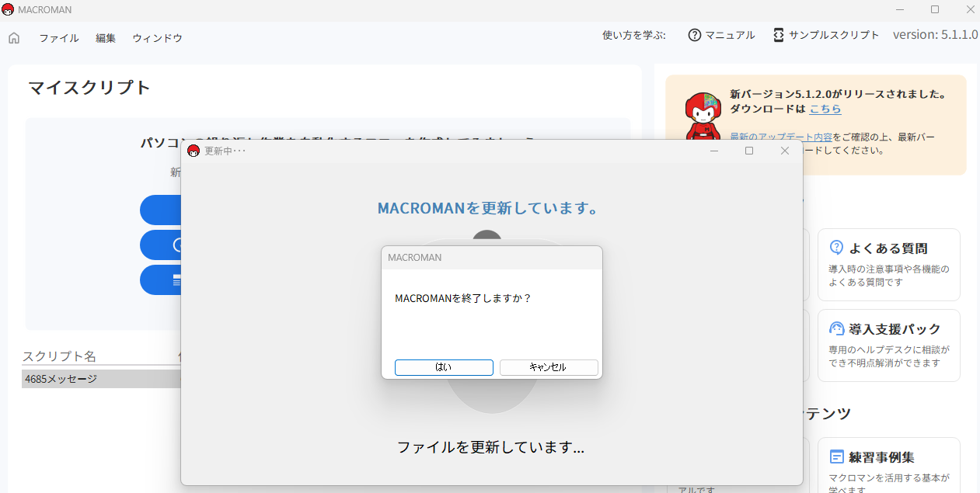Image resolution: width=980 pixels, height=493 pixels.
Task: Click the ファイルを更新しています... status text
Action: (490, 447)
